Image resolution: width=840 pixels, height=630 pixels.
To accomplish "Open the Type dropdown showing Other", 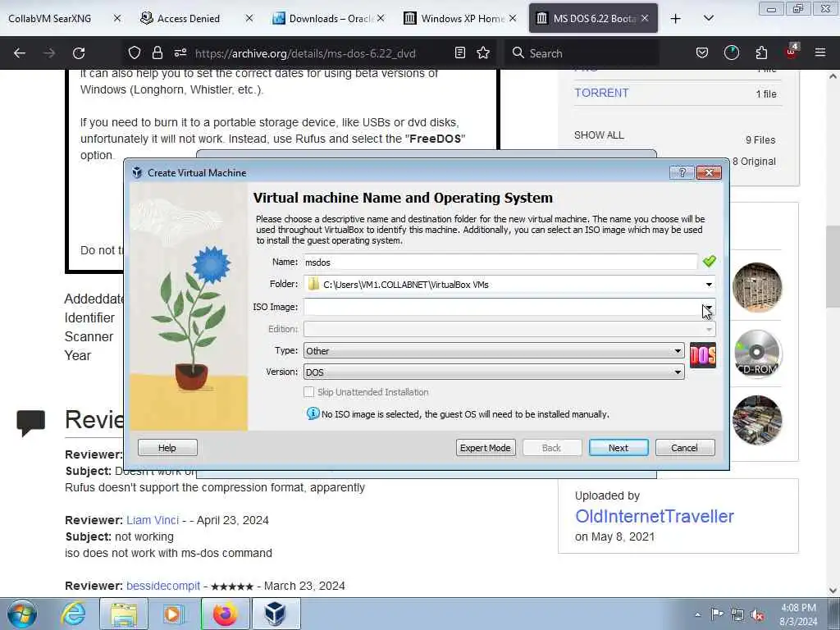I will [x=494, y=351].
